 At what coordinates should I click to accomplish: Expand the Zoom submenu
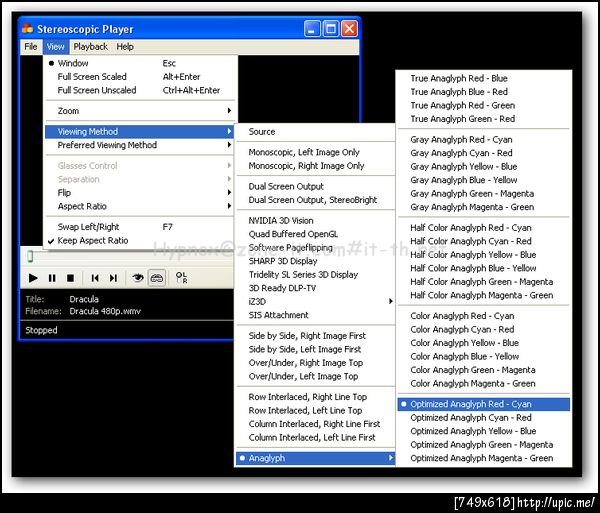tap(140, 111)
